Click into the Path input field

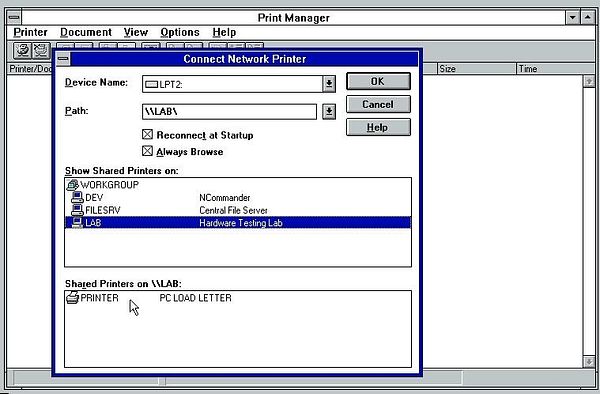click(229, 112)
